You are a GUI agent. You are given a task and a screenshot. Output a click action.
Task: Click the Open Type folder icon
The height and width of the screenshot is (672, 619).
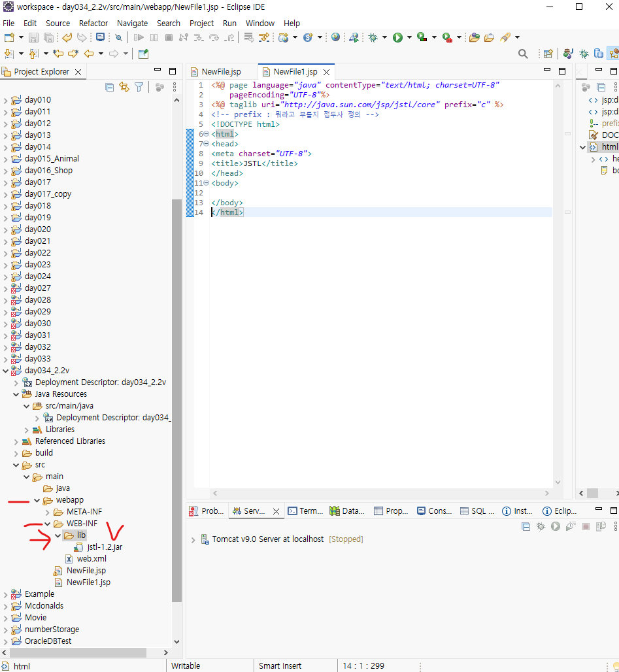[x=474, y=38]
